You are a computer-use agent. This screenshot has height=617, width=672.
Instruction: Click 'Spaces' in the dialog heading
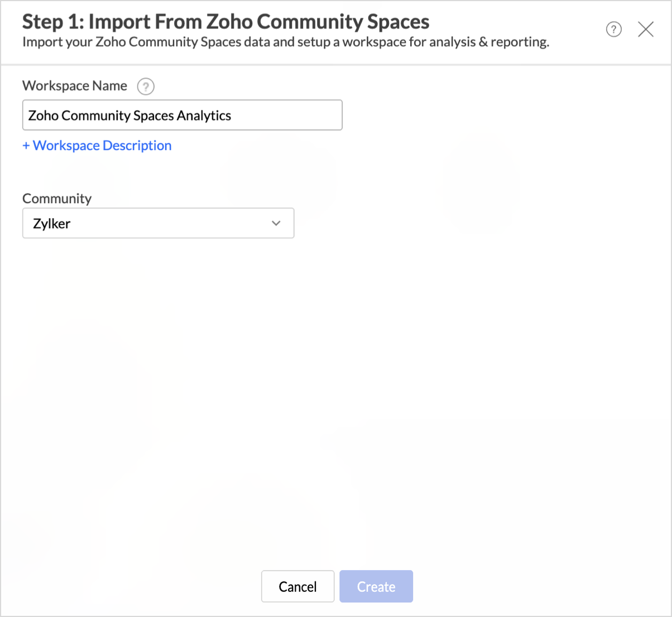[398, 22]
